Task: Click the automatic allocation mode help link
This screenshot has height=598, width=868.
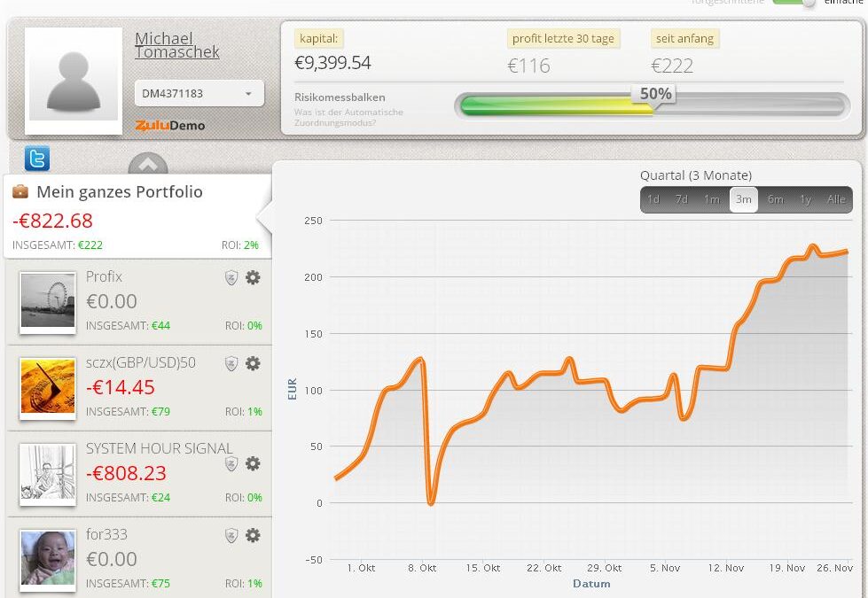Action: tap(348, 117)
